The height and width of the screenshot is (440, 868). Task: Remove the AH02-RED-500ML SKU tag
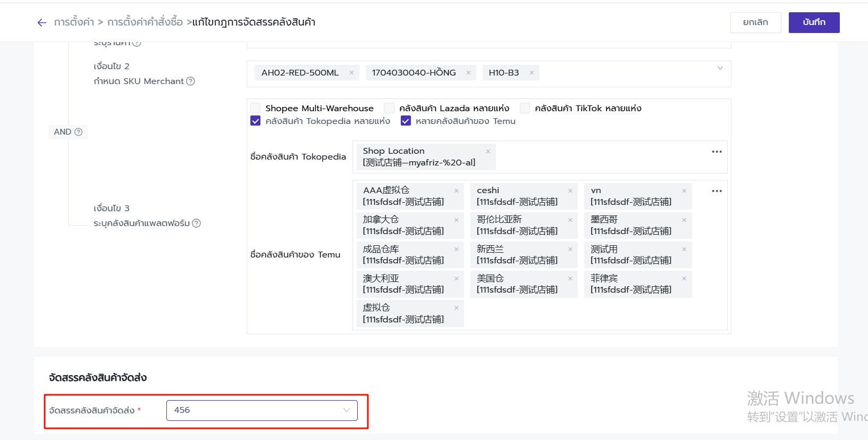pos(351,73)
